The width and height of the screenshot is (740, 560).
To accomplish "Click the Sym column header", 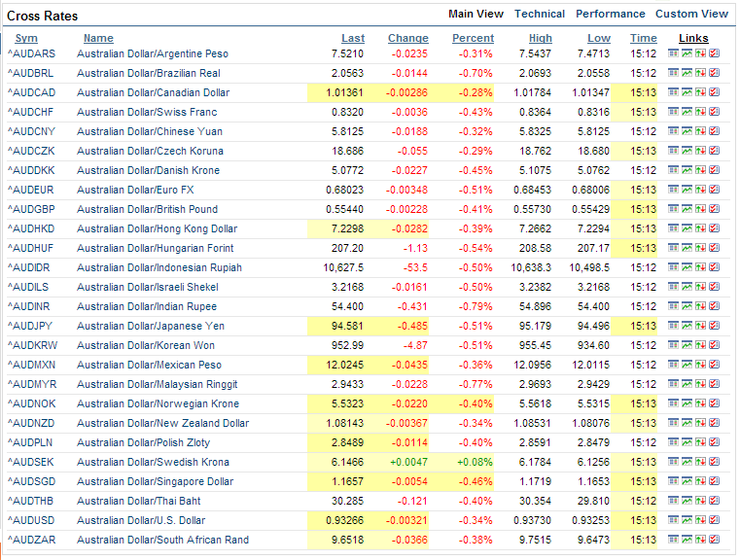I will 26,38.
